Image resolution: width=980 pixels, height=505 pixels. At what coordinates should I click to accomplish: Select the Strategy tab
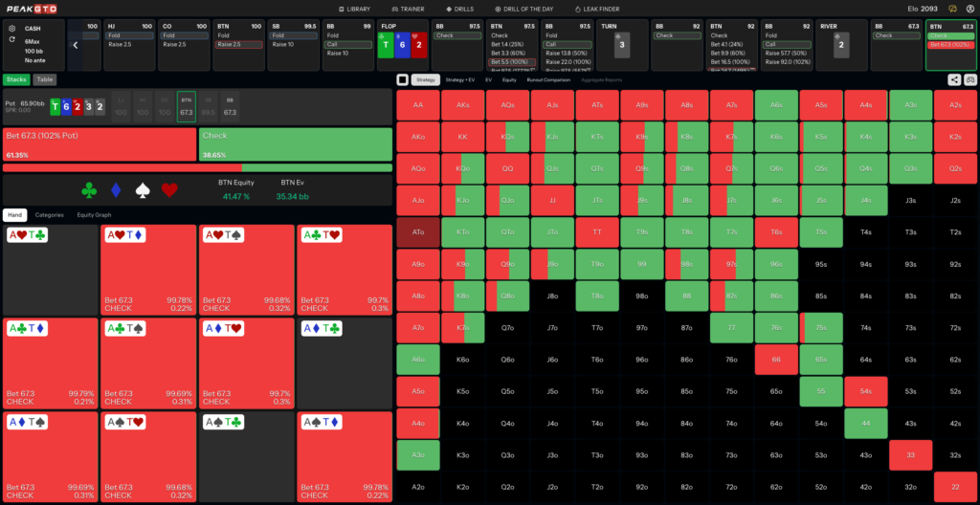[426, 79]
